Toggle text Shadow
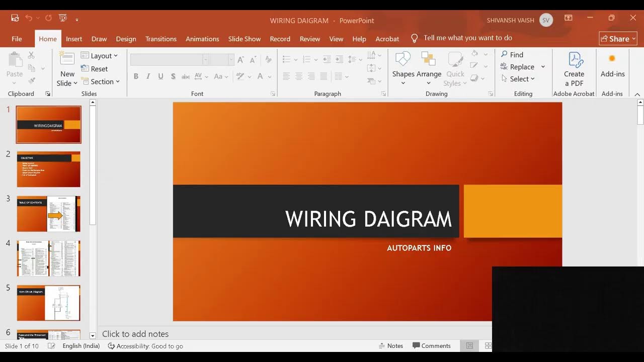The image size is (644, 362). (x=173, y=76)
